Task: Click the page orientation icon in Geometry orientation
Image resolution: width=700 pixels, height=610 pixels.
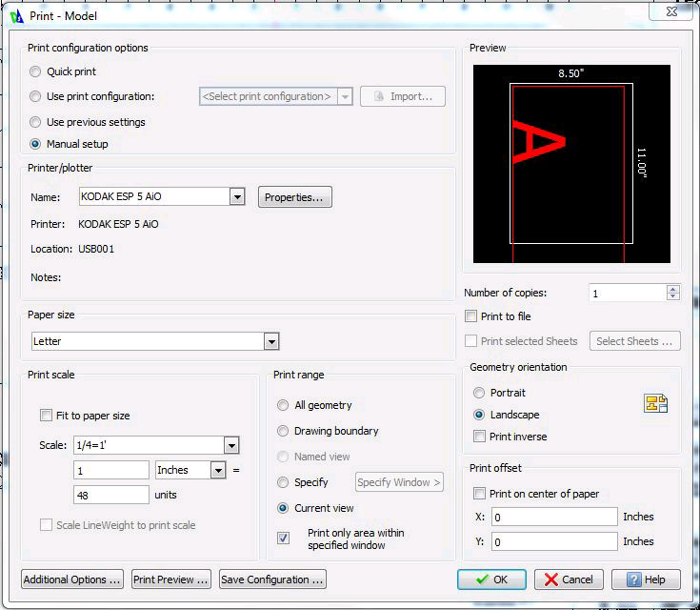Action: pyautogui.click(x=655, y=403)
